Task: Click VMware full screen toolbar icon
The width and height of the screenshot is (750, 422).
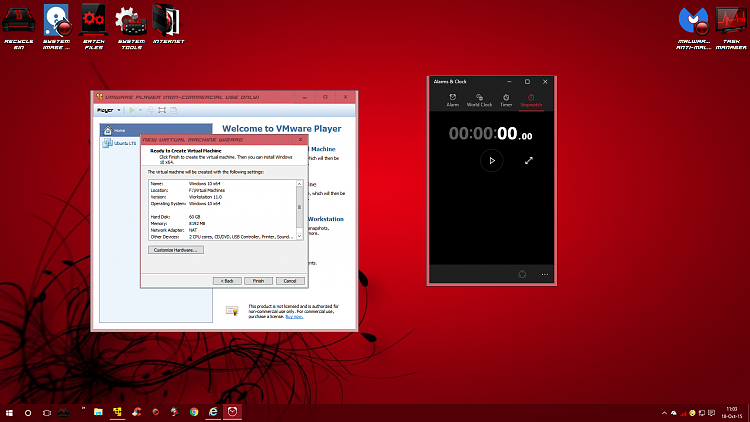Action: tap(162, 110)
